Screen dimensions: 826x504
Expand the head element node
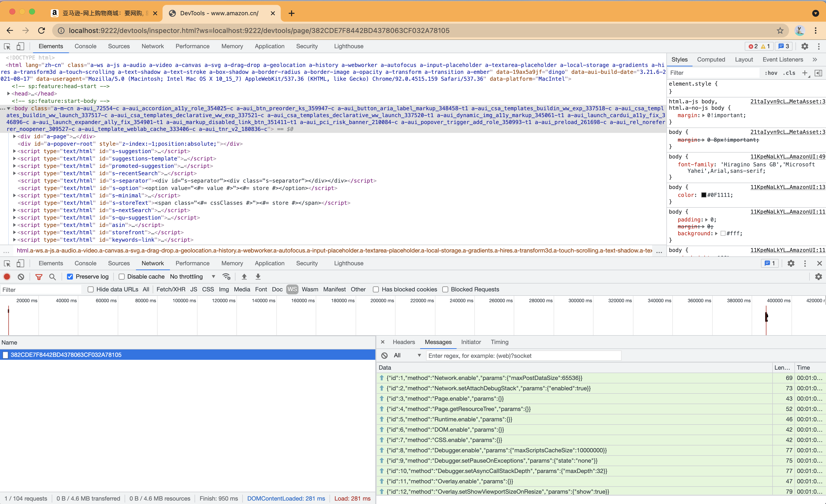[x=8, y=94]
